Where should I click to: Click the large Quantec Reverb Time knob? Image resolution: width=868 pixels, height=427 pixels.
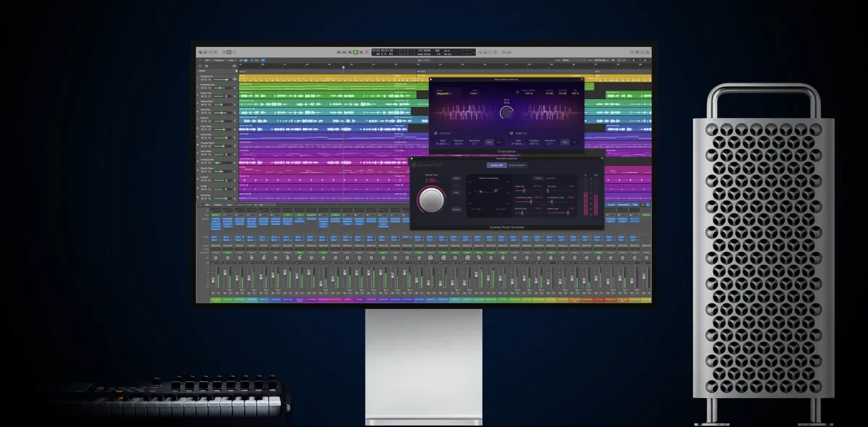(x=432, y=200)
